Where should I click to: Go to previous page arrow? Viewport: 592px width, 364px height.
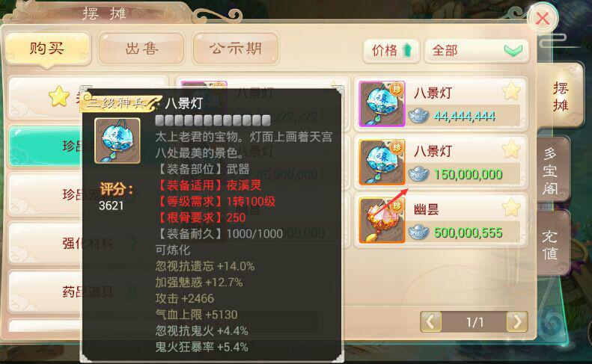(x=431, y=321)
